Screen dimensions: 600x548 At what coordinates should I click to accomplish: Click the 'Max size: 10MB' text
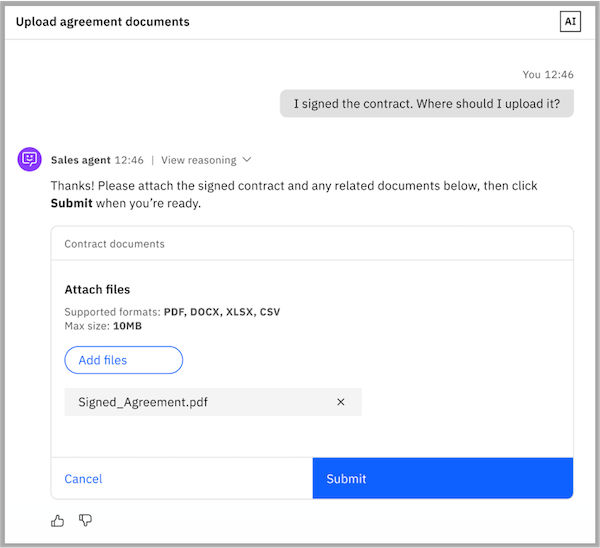pyautogui.click(x=103, y=326)
